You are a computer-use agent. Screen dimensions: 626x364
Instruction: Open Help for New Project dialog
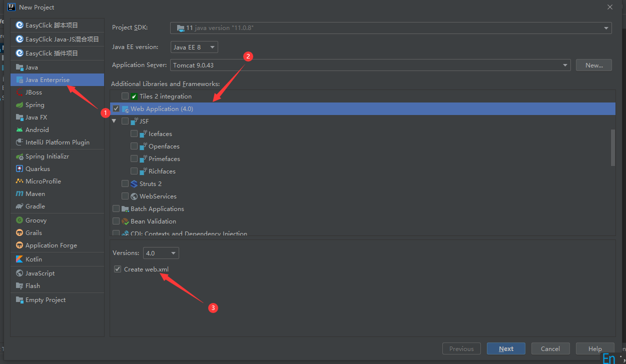coord(595,349)
